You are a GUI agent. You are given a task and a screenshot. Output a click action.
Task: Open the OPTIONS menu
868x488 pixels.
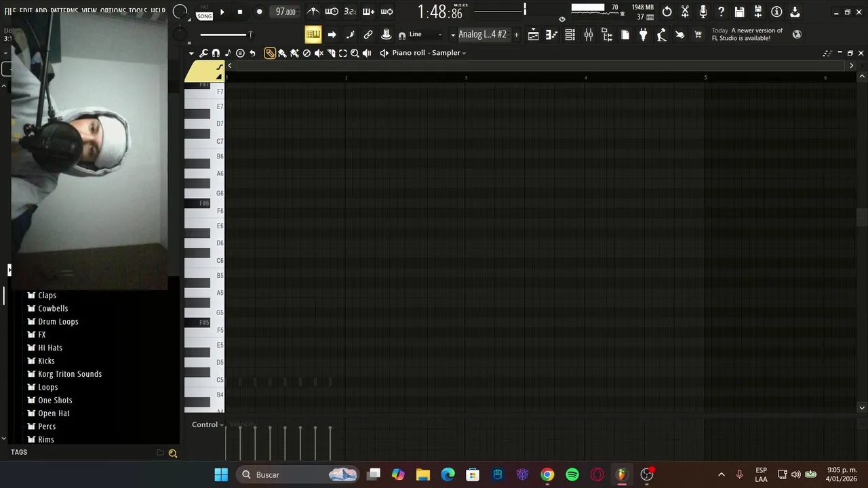tap(113, 12)
